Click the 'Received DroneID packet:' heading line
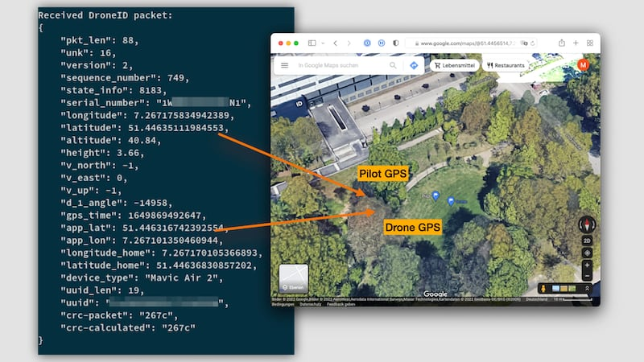The width and height of the screenshot is (644, 362). coord(105,15)
